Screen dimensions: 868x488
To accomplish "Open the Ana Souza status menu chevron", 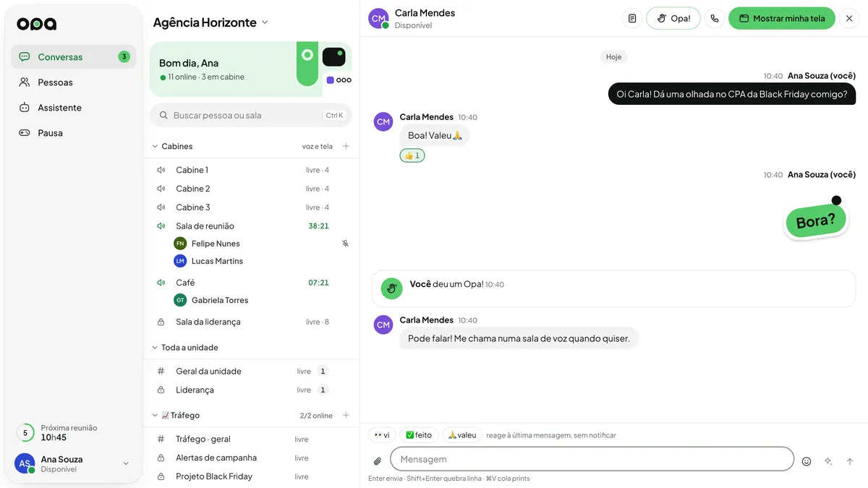I will coord(126,463).
